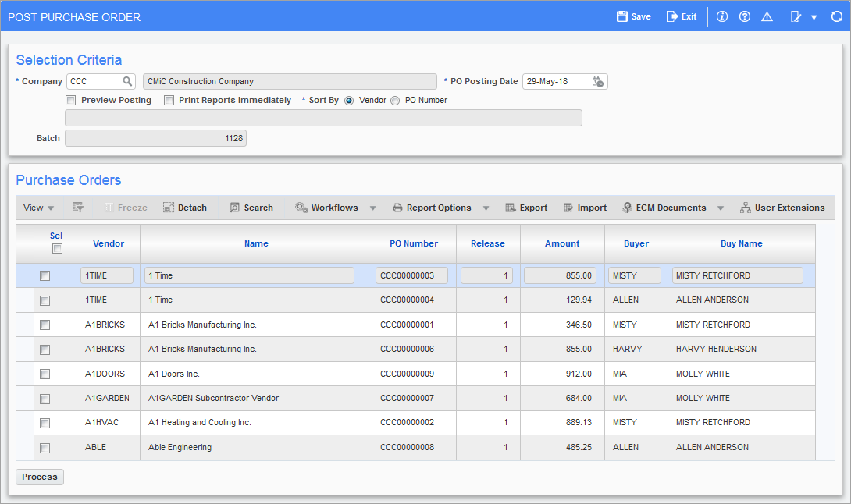Click the Detach toolbar icon

[x=169, y=208]
